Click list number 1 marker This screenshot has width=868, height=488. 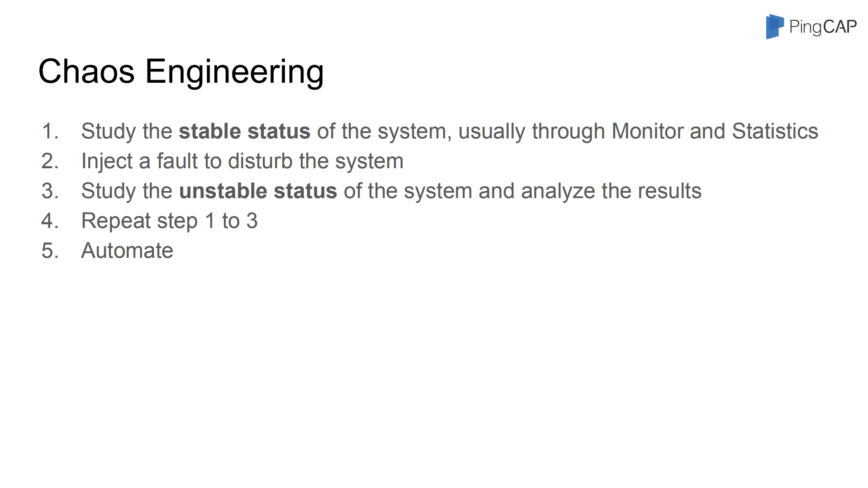[x=50, y=131]
